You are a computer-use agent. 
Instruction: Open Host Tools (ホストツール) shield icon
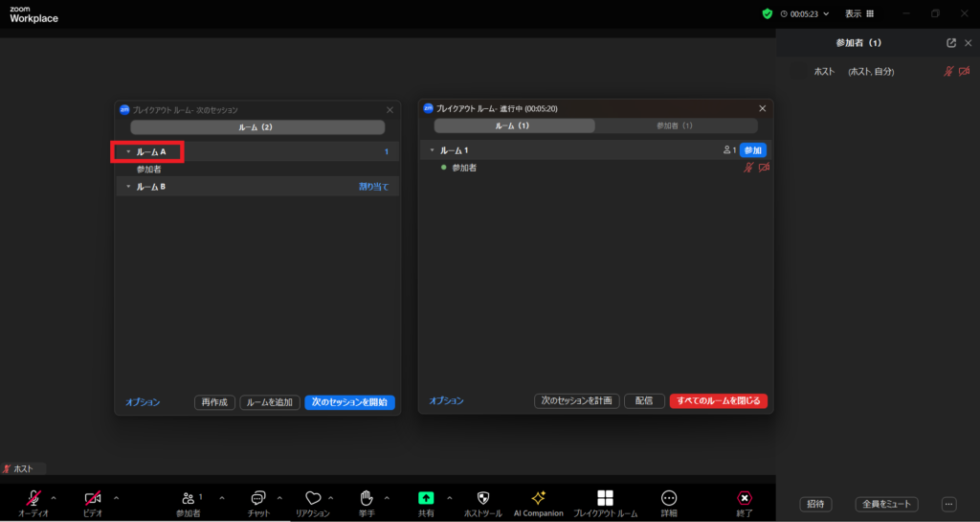[482, 498]
